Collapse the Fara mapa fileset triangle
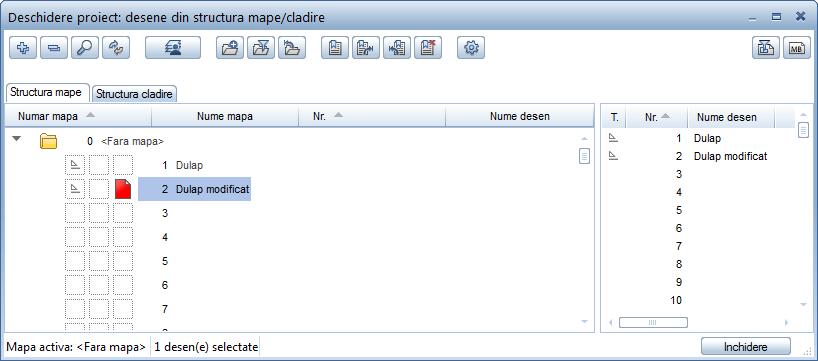 (18, 139)
